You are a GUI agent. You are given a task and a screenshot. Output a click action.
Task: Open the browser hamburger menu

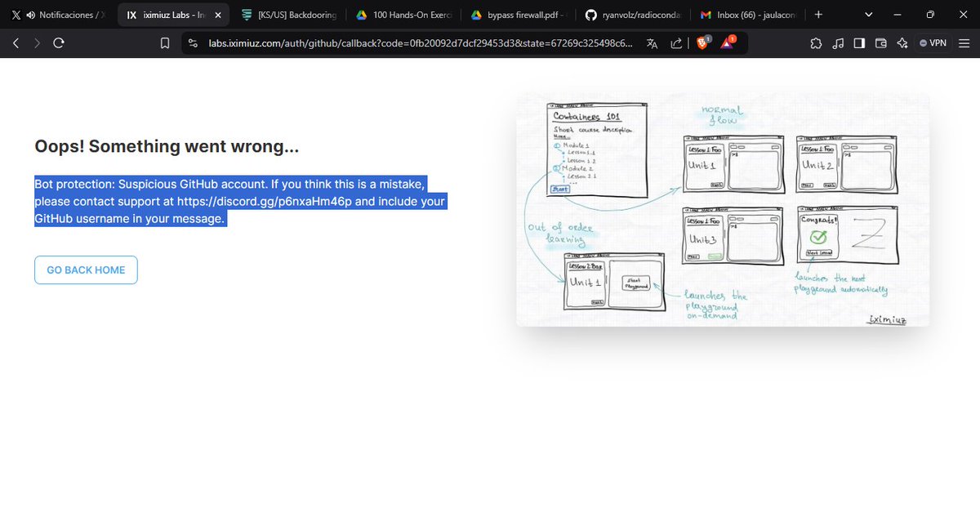[964, 42]
